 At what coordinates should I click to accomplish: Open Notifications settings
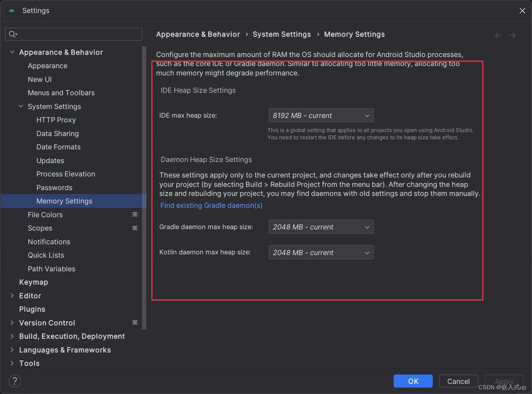pos(49,242)
